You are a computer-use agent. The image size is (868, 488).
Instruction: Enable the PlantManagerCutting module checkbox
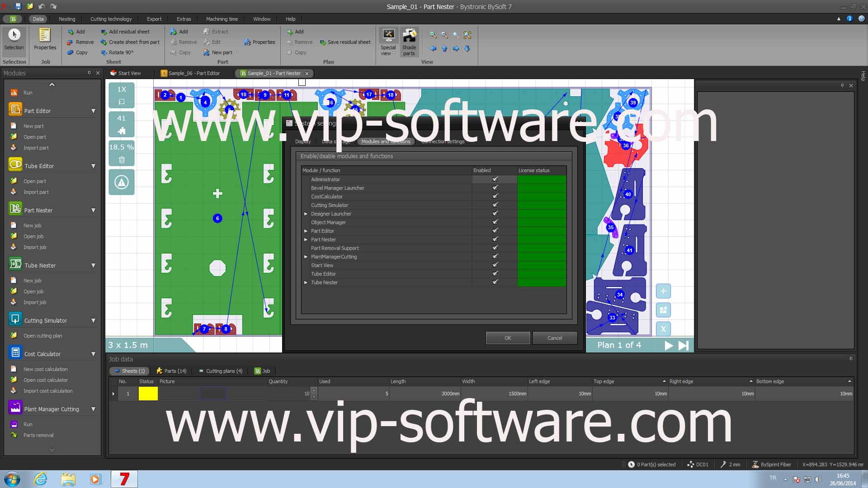click(x=495, y=256)
